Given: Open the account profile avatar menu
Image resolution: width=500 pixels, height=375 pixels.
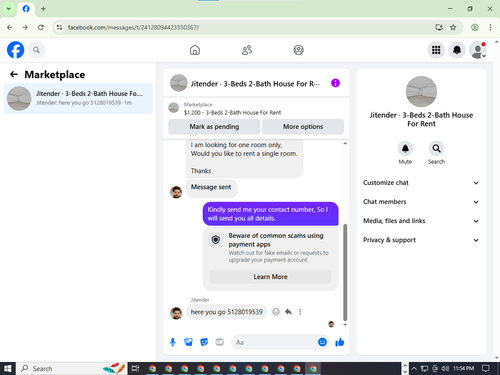Looking at the screenshot, I should tap(478, 50).
